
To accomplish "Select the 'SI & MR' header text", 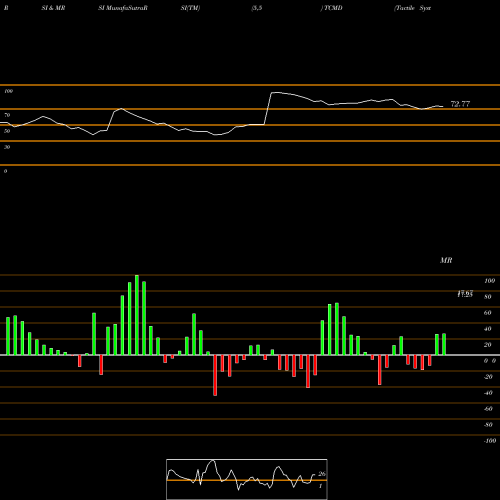I will point(53,8).
